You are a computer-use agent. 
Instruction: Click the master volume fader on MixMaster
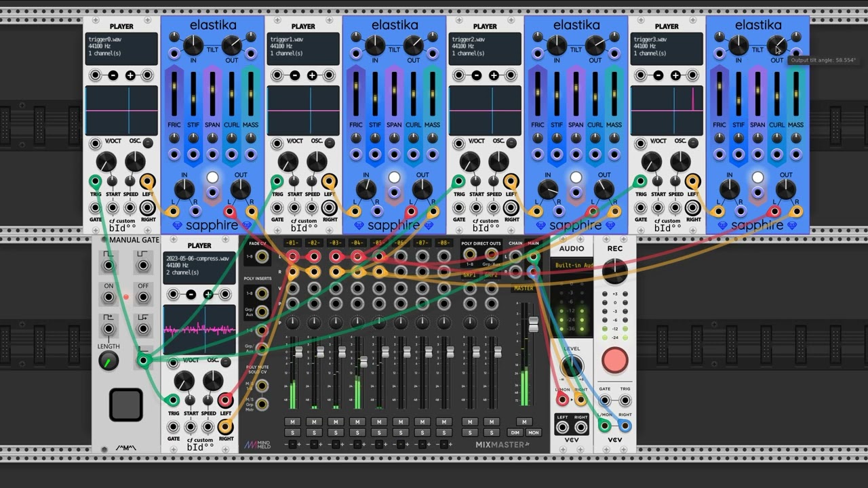click(533, 324)
